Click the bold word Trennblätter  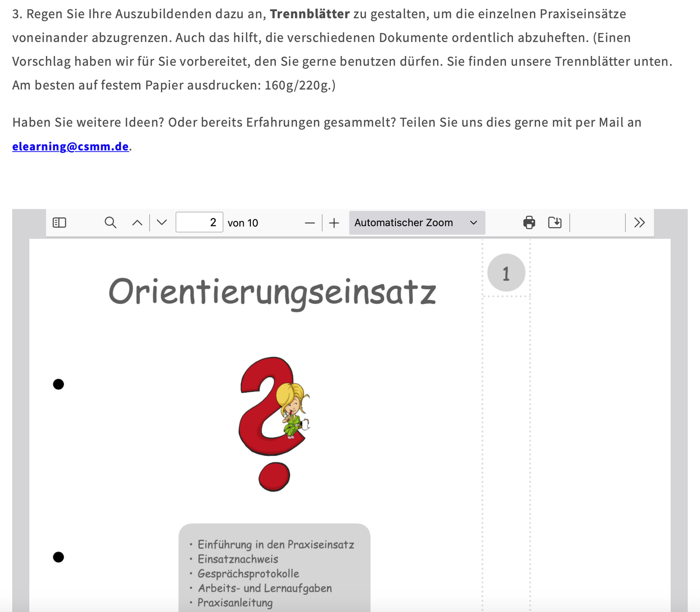310,14
